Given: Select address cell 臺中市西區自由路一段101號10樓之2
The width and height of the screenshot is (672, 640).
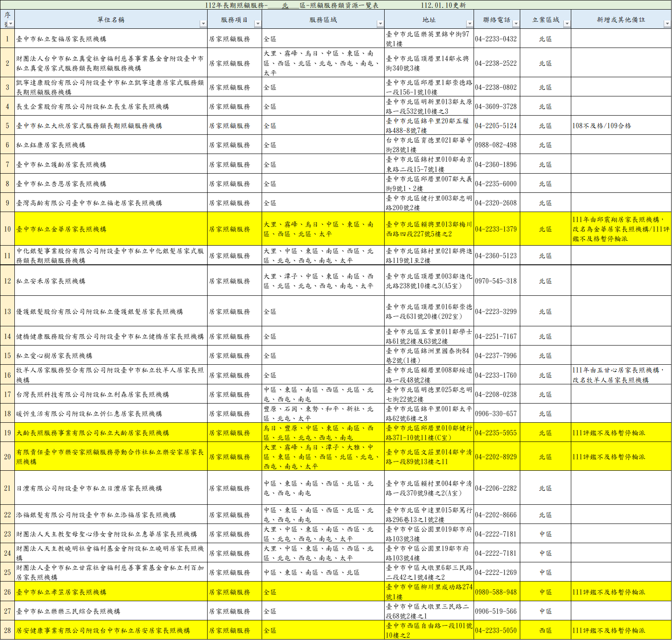Looking at the screenshot, I should (429, 630).
